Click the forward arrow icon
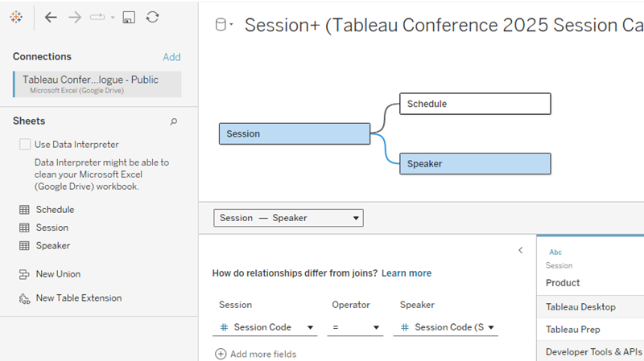This screenshot has width=644, height=361. click(75, 17)
